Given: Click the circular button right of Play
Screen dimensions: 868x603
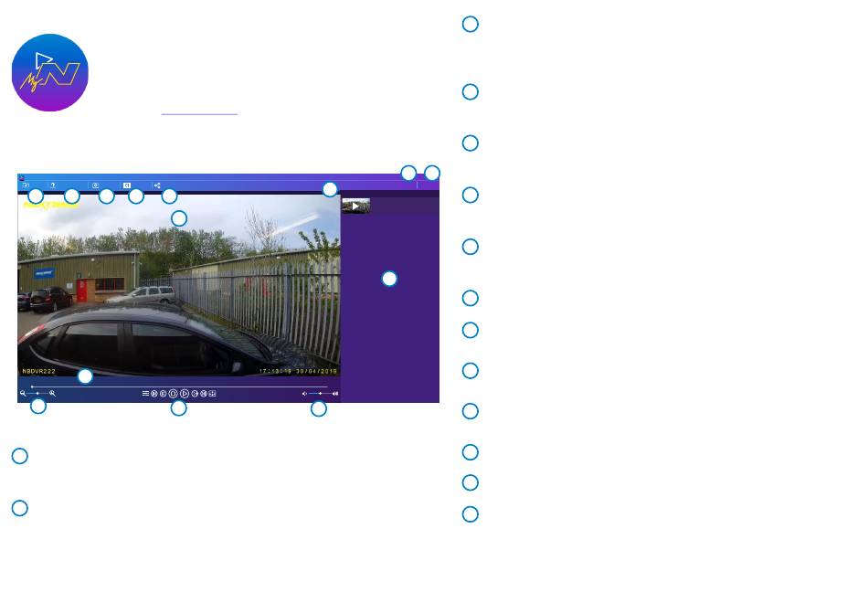Looking at the screenshot, I should 195,393.
